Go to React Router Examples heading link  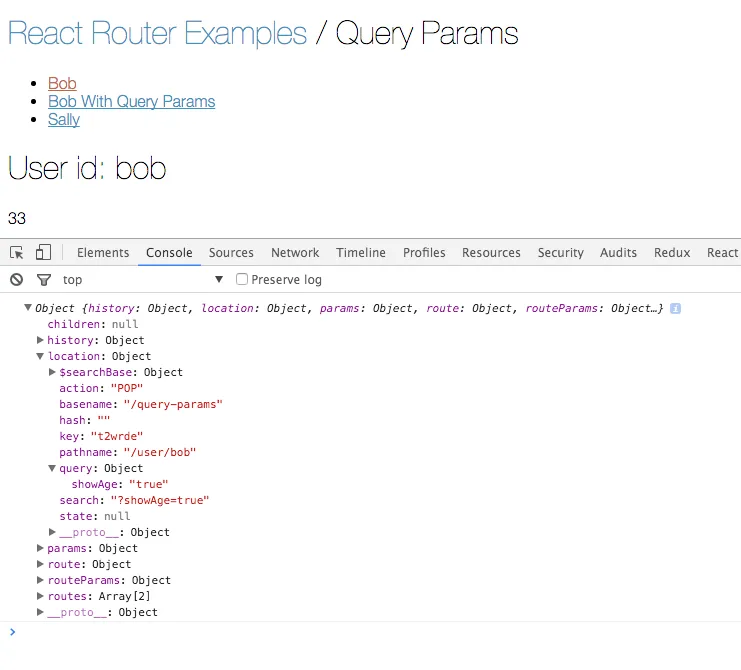click(x=157, y=34)
